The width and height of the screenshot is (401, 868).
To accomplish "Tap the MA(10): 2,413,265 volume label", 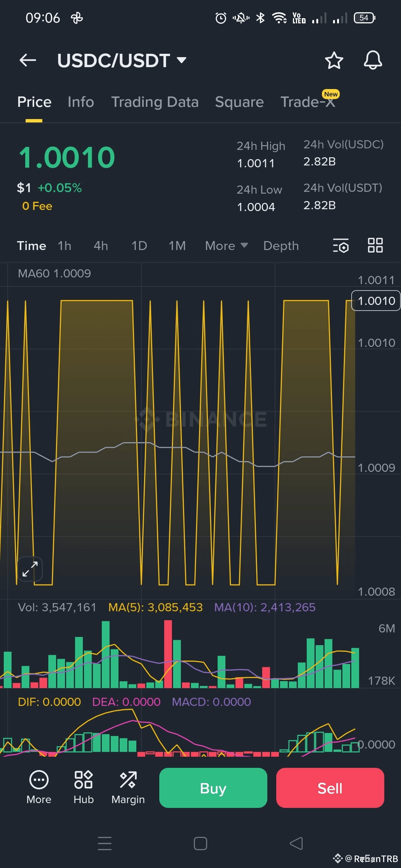I will 265,607.
